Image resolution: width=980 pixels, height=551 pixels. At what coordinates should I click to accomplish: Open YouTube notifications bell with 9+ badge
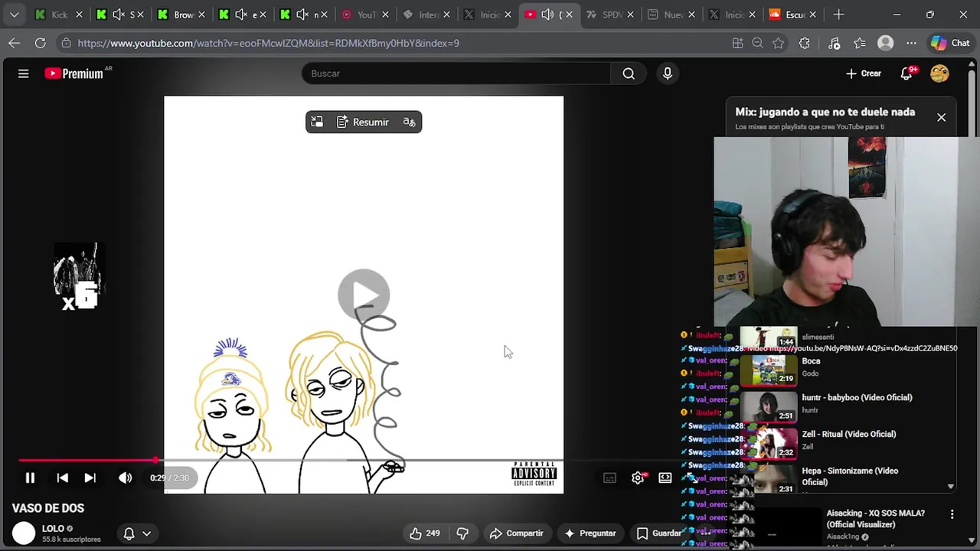(x=907, y=73)
